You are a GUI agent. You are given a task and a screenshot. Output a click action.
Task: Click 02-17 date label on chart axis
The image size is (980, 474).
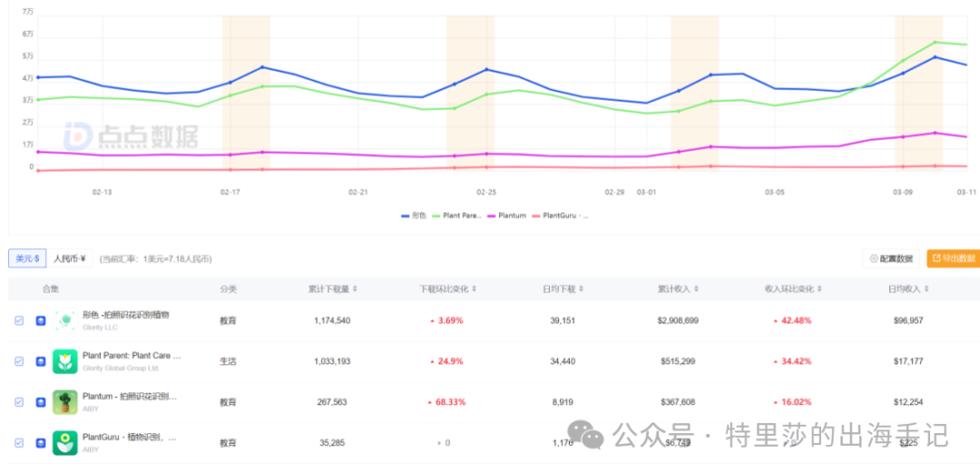pos(230,192)
